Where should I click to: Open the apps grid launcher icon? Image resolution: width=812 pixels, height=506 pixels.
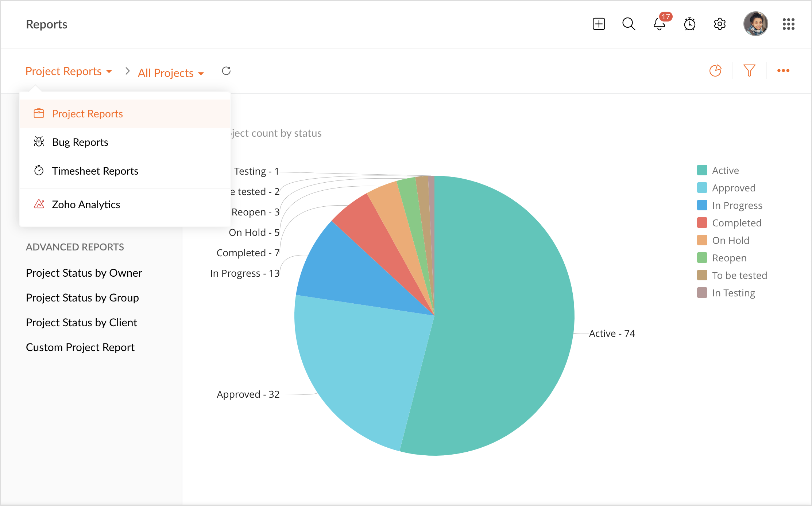pyautogui.click(x=788, y=24)
